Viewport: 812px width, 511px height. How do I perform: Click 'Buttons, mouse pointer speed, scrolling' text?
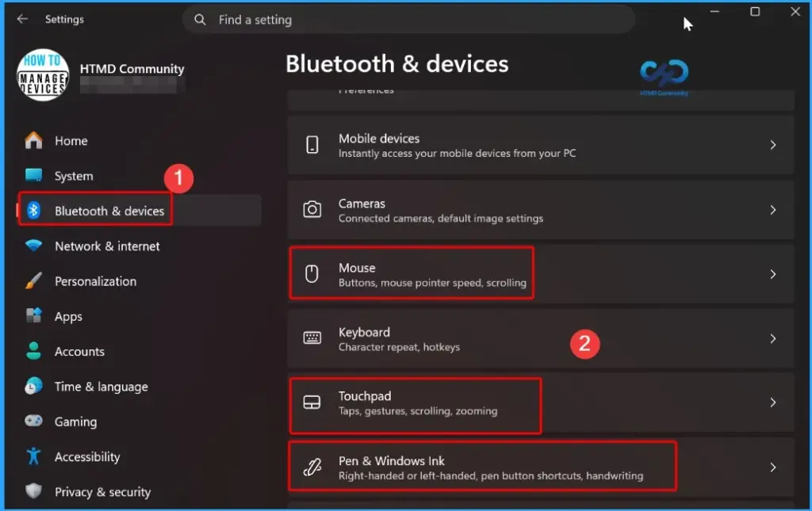(432, 283)
